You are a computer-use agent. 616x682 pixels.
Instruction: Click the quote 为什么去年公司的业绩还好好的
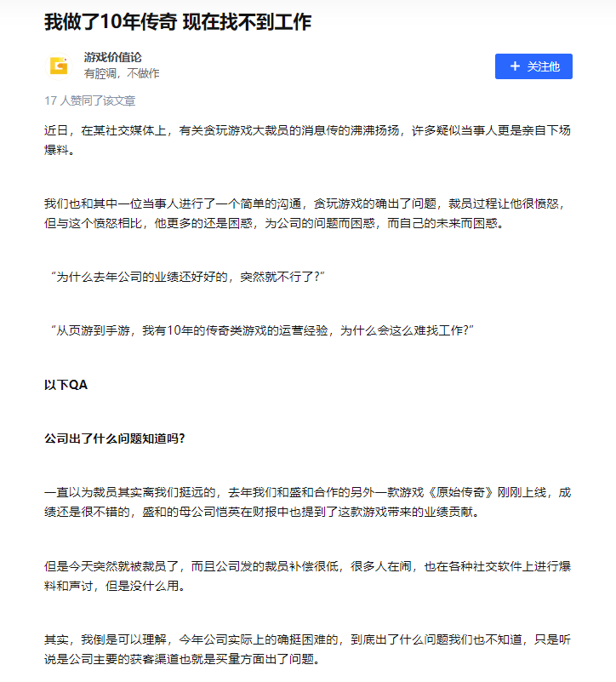pyautogui.click(x=188, y=277)
